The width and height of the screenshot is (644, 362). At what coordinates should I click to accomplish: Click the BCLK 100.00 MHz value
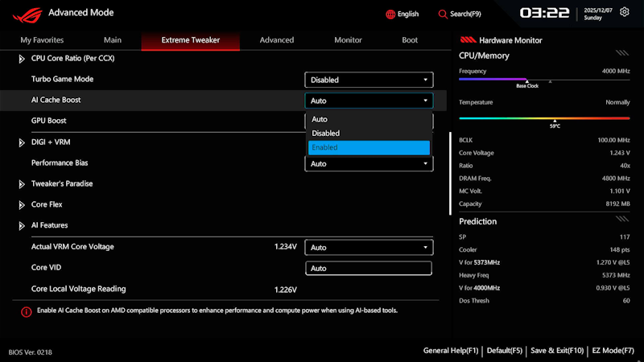point(613,140)
